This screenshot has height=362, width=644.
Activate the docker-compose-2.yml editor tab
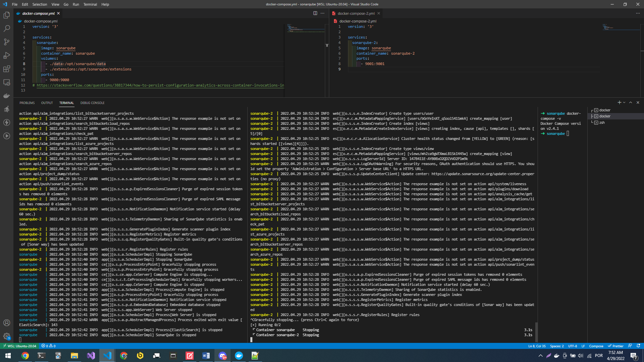click(356, 13)
